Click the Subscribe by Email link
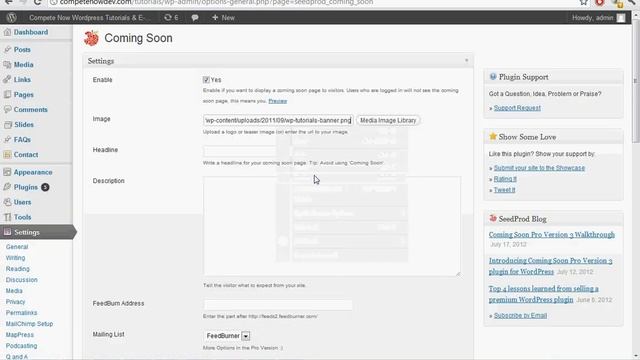This screenshot has height=360, width=640. click(520, 316)
